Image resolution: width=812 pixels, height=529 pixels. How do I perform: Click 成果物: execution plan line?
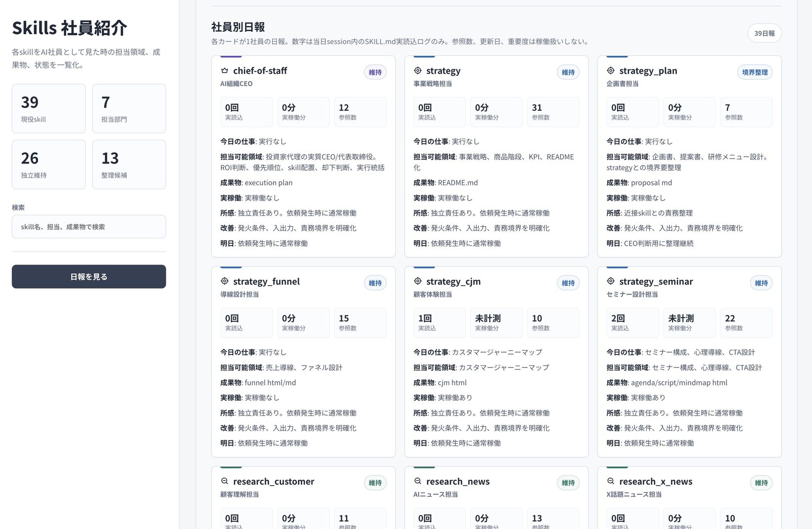pos(256,183)
